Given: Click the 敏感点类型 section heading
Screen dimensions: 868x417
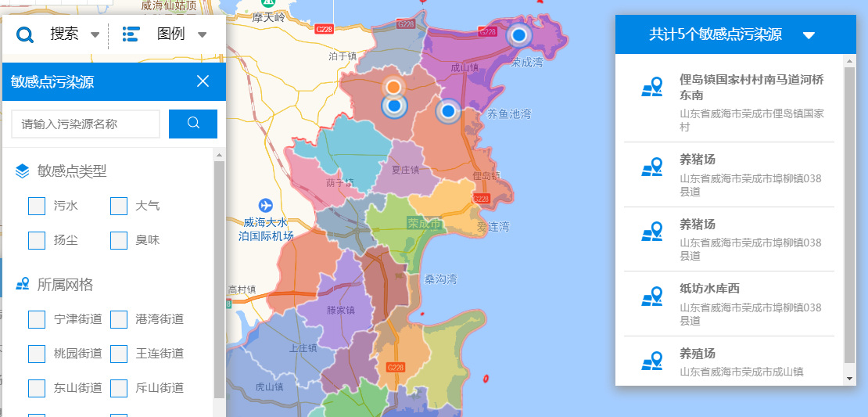Looking at the screenshot, I should click(72, 171).
